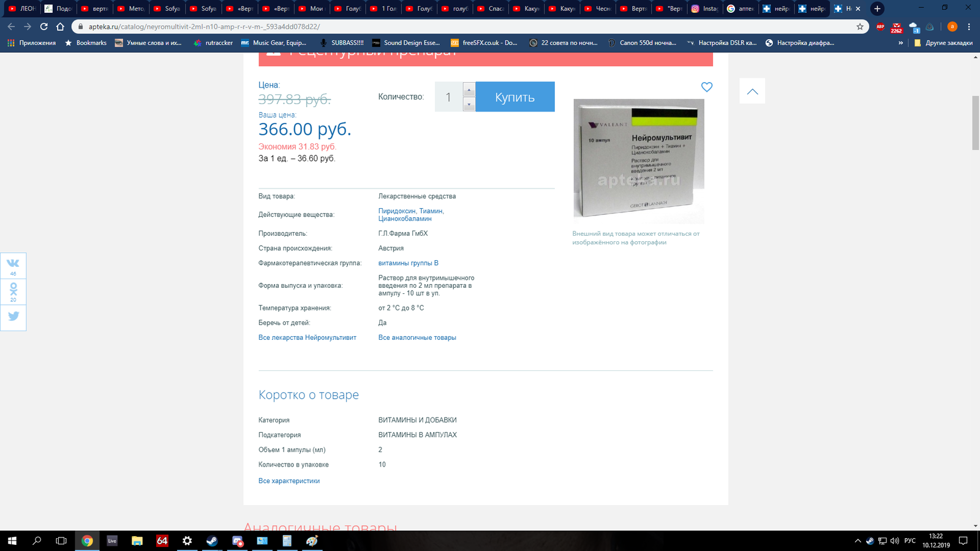980x551 pixels.
Task: Open Music Gear, Equip... bookmark
Action: point(273,43)
